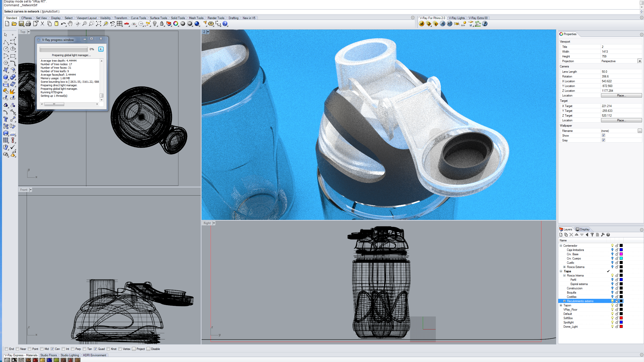Viewport: 644px width, 362px height.
Task: Click the V-Ray Sun light icon
Action: point(463,24)
